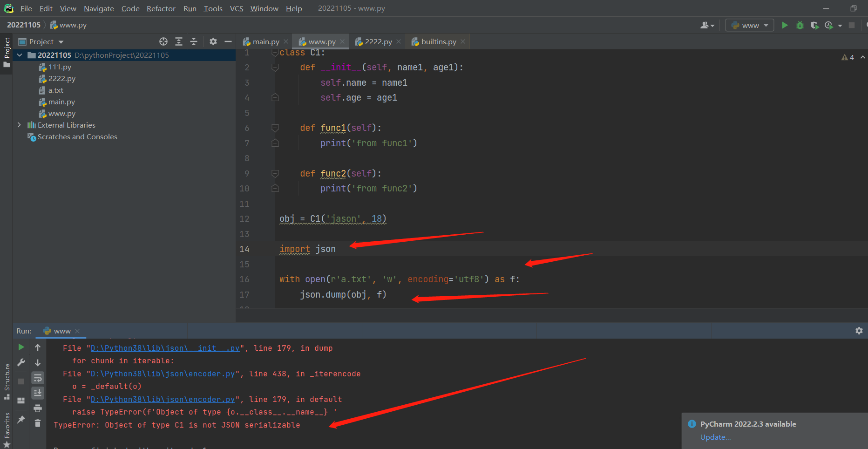Clear all Run console output

[x=38, y=423]
